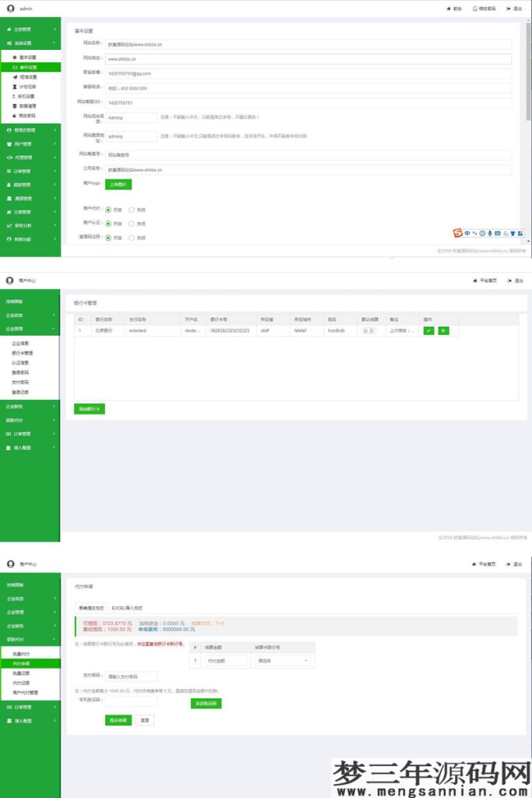Screen dimensions: 532x798
Task: Expand 管理员管理 menu in admin sidebar
Action: pos(30,130)
